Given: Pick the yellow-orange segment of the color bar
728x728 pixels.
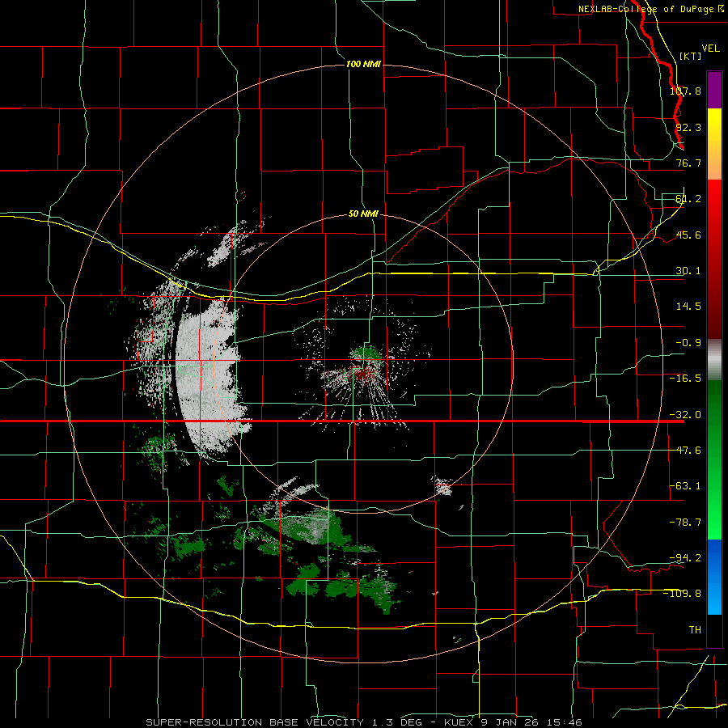Looking at the screenshot, I should click(714, 144).
